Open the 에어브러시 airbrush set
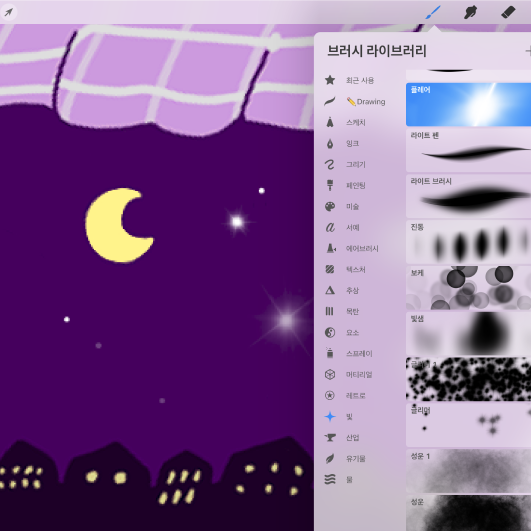This screenshot has width=531, height=532. pos(361,248)
